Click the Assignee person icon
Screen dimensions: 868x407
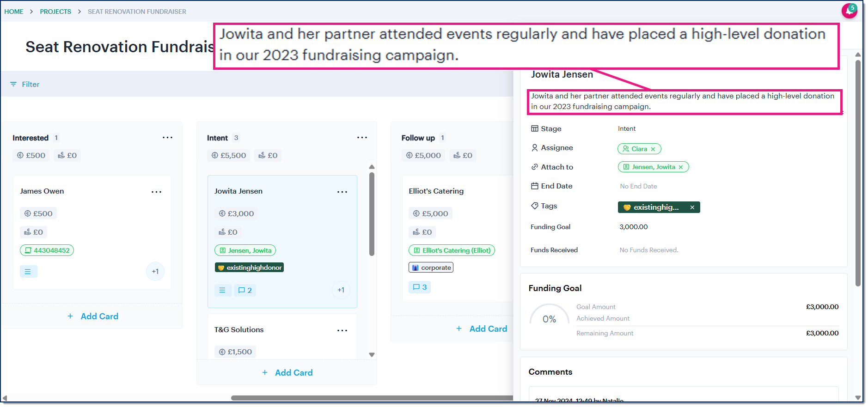tap(535, 148)
